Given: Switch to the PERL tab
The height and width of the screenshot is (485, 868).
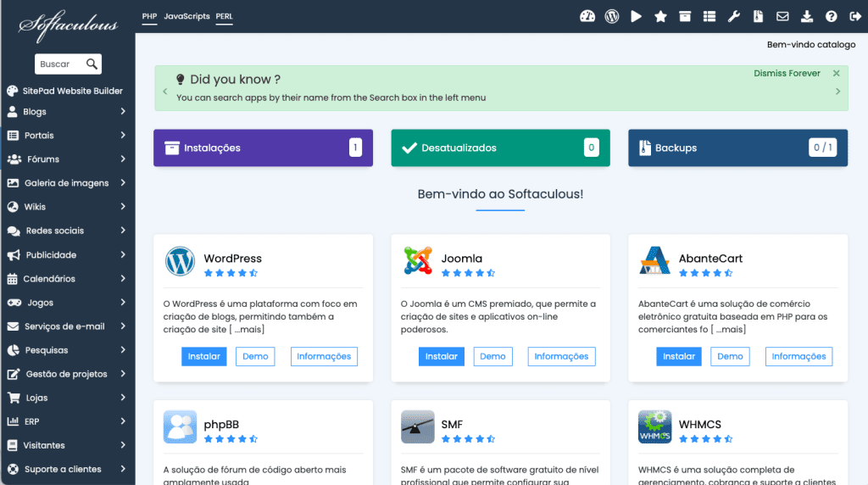Looking at the screenshot, I should [224, 16].
